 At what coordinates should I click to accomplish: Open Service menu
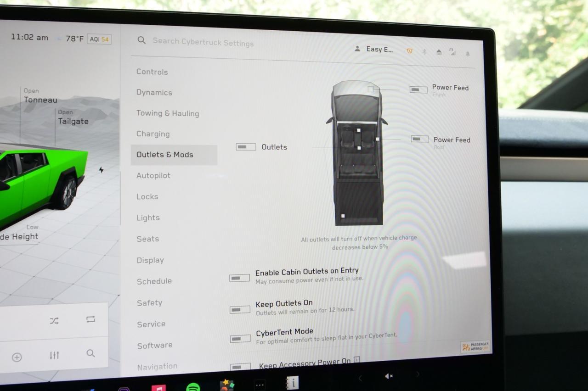tap(151, 324)
